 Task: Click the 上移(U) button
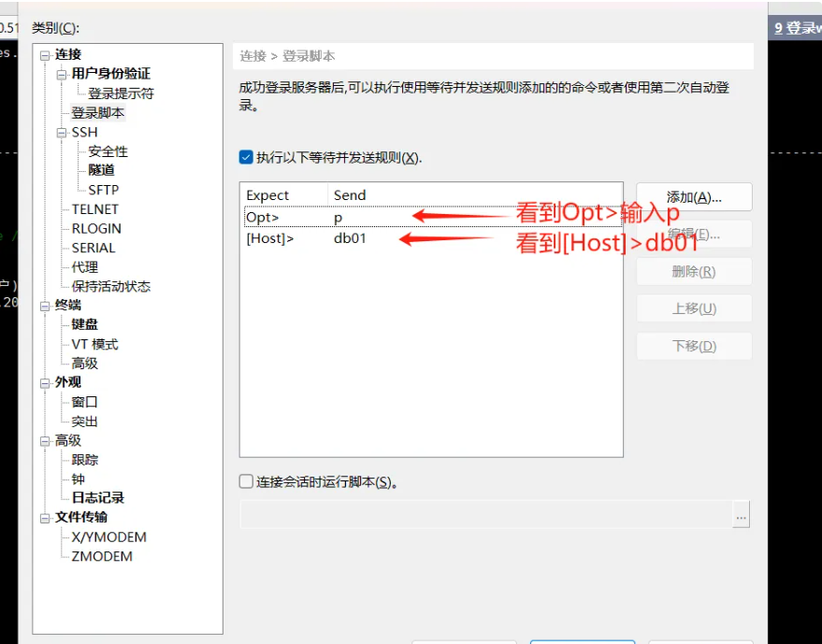[x=694, y=308]
